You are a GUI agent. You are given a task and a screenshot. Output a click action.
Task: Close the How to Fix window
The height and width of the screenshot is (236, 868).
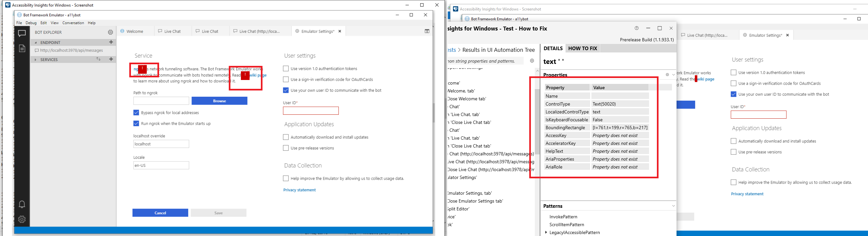[x=671, y=29]
